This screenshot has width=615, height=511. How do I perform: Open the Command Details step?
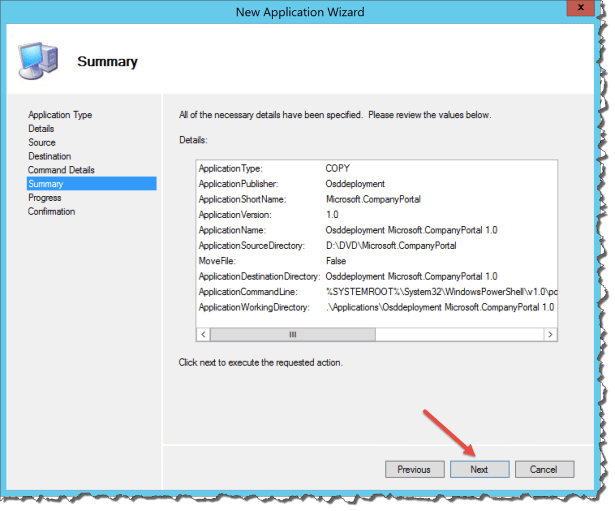point(61,170)
